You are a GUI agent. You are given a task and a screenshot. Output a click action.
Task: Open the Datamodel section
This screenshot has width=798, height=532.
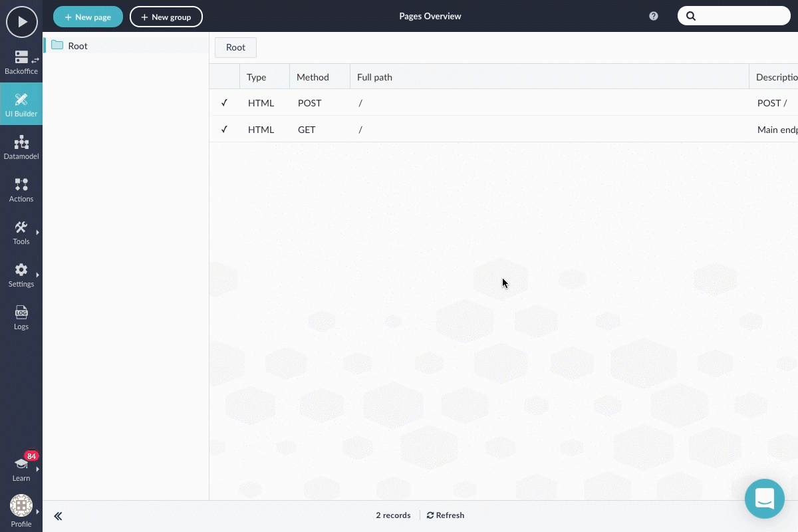click(x=21, y=147)
